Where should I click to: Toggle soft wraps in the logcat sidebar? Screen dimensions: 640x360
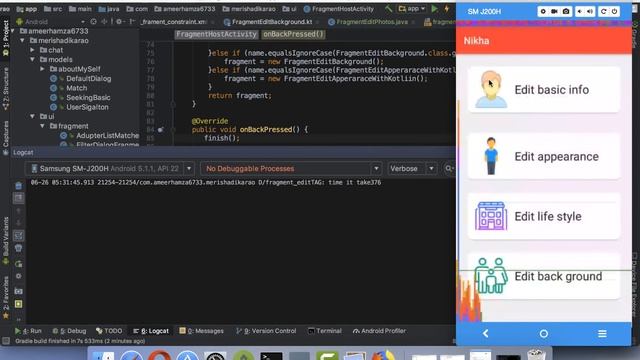[18, 236]
